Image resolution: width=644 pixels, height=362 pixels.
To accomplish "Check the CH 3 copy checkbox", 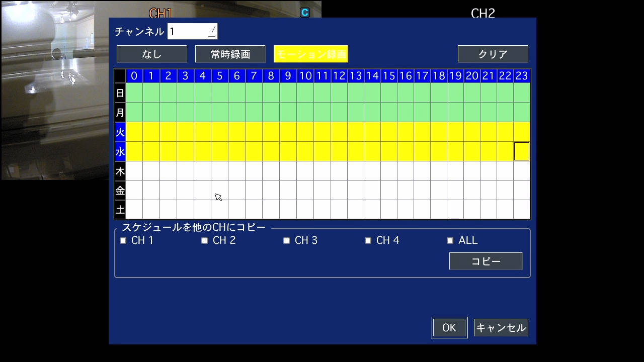I will [x=287, y=241].
